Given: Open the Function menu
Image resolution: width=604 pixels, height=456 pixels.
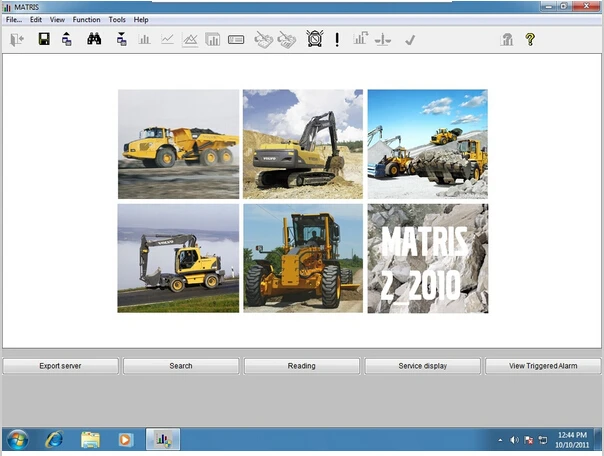Looking at the screenshot, I should [x=86, y=20].
